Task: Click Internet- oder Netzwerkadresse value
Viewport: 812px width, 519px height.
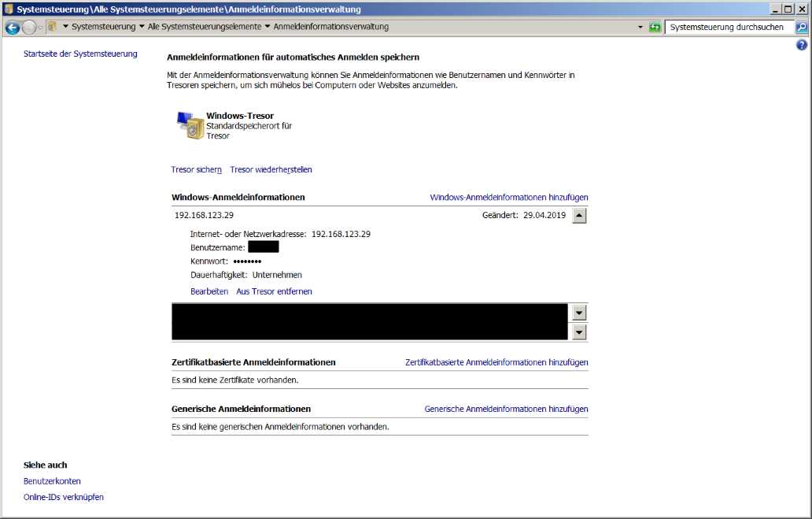Action: 341,234
